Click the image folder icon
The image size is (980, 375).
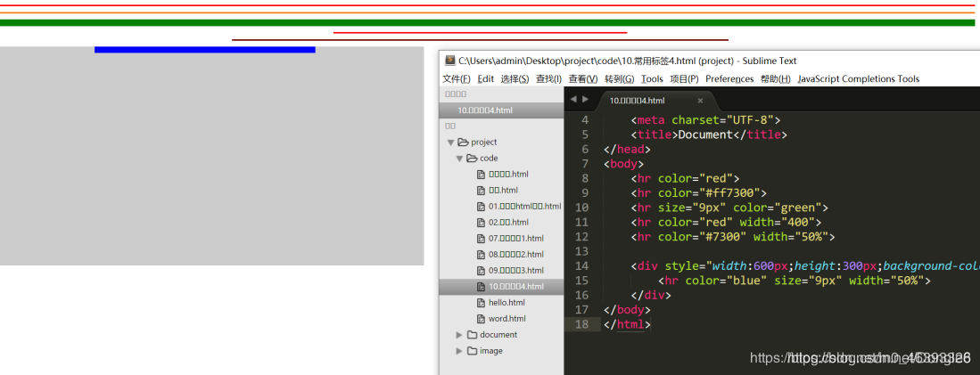(472, 351)
